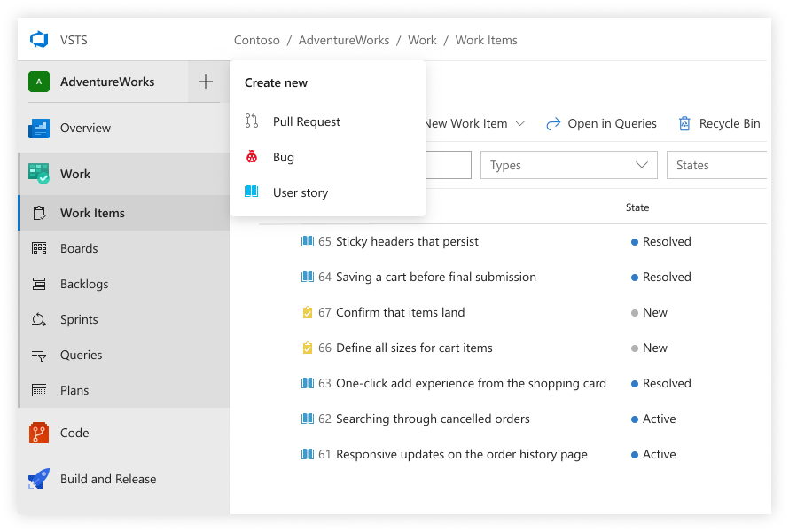Screen dimensions: 789x532
Task: Click the VSTS logo icon
Action: (x=39, y=40)
